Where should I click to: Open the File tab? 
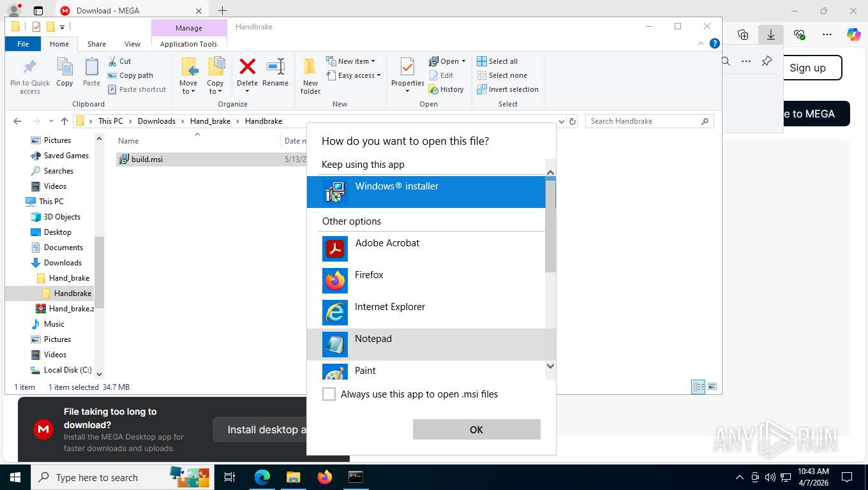(23, 44)
